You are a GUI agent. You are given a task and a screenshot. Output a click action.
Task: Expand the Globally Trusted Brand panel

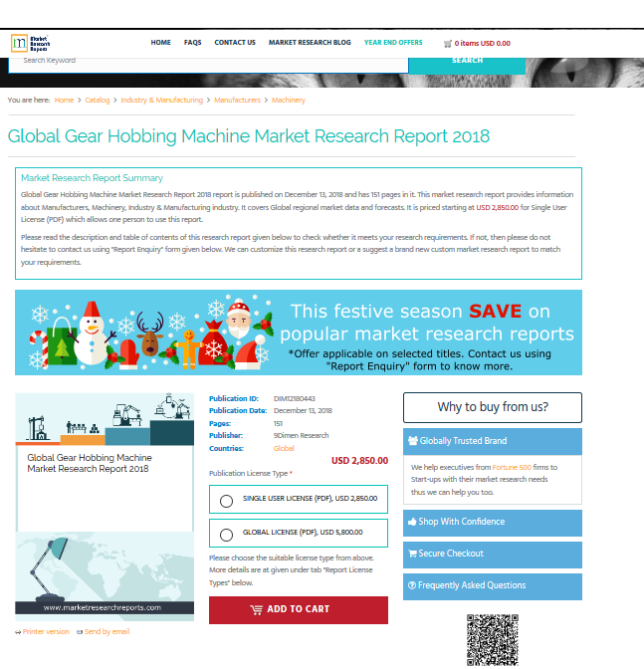(x=492, y=441)
